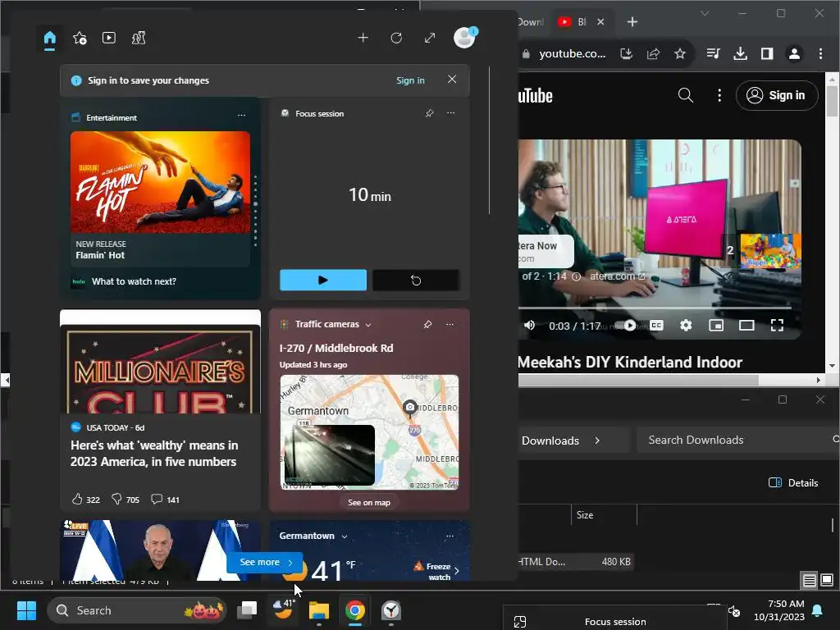Screen dimensions: 840x630
Task: Open Traffic cameras widget more options
Action: [x=450, y=324]
